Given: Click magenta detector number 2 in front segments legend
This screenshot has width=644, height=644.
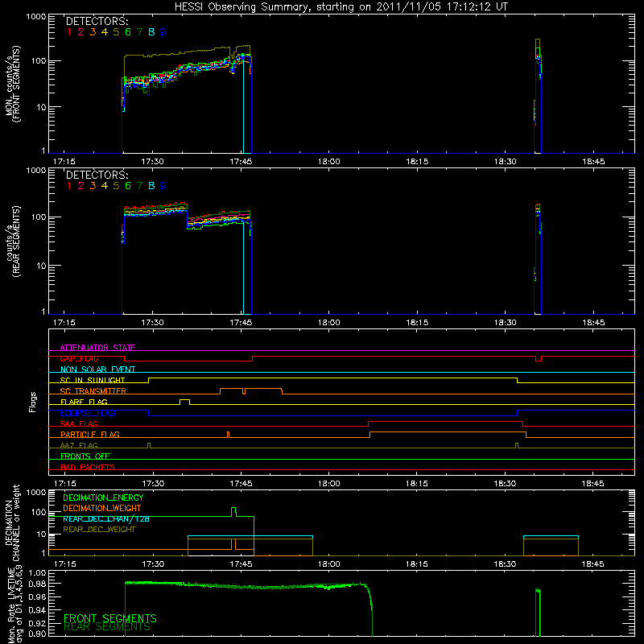Looking at the screenshot, I should pos(81,32).
